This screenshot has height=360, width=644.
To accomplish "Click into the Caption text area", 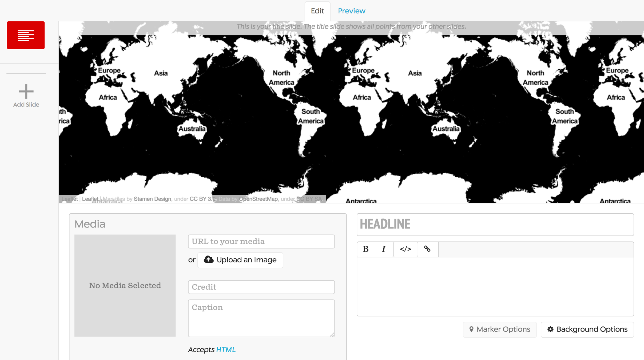I will (261, 318).
